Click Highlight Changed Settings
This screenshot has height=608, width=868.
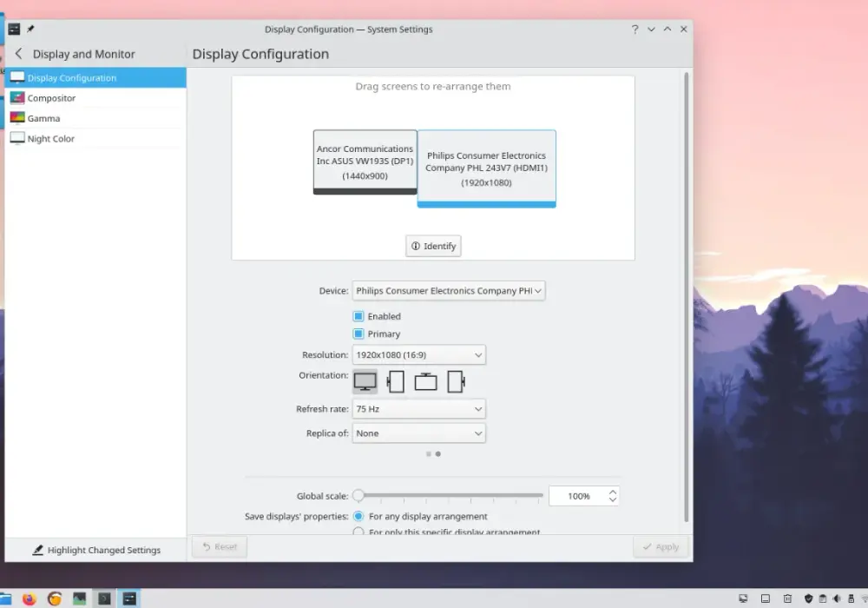(95, 550)
